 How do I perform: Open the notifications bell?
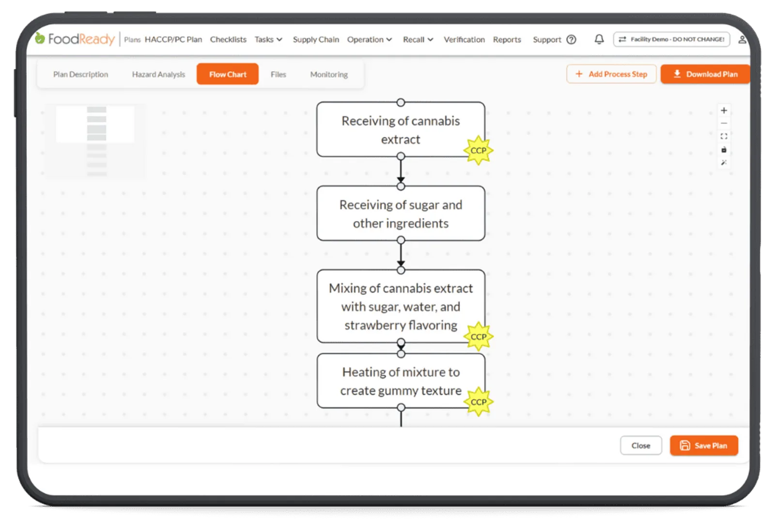599,39
